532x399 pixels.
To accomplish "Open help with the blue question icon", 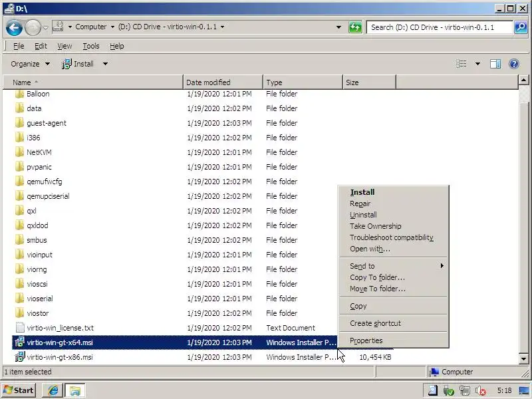I will [x=514, y=64].
